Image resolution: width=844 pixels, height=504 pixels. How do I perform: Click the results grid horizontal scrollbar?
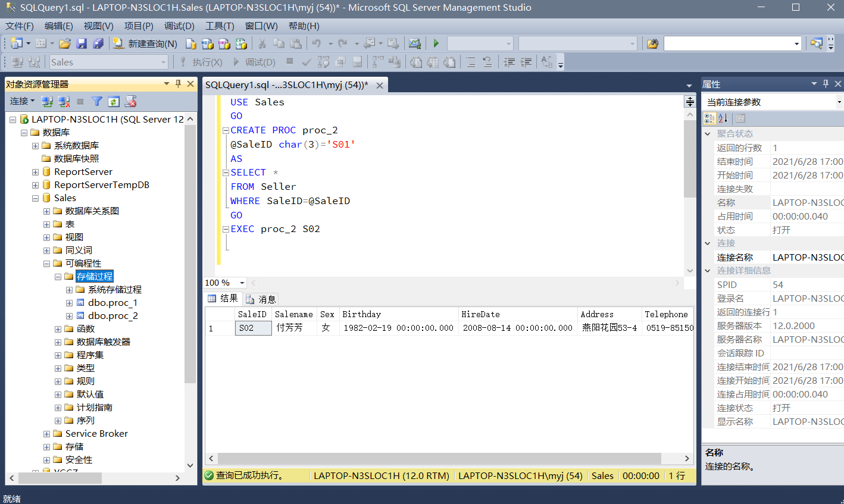(x=439, y=459)
